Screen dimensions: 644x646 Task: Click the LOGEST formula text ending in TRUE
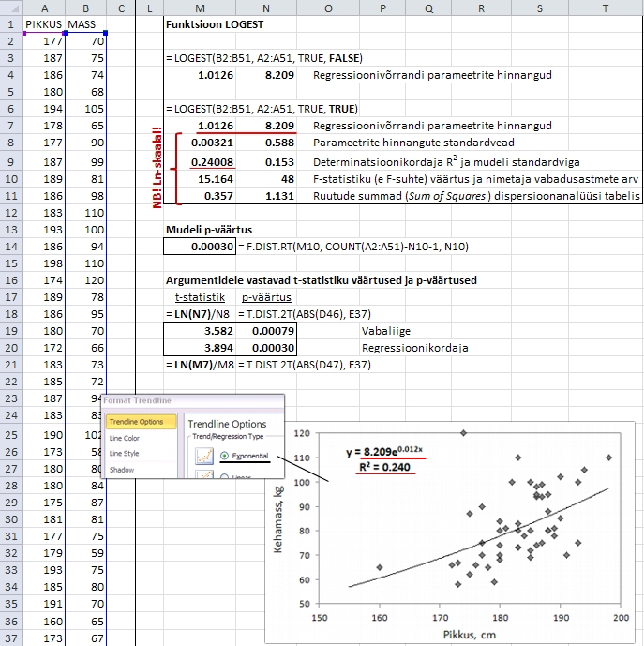[262, 109]
